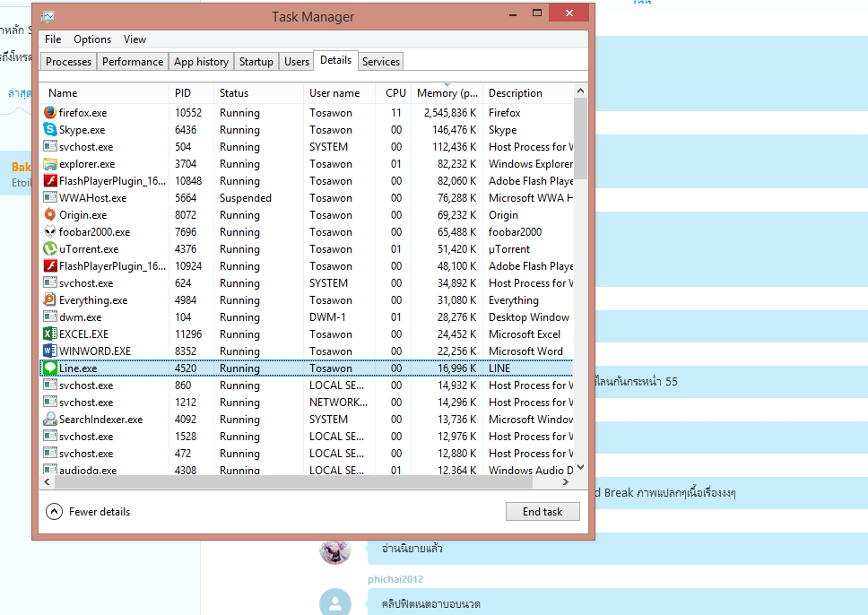Click the Line.exe green icon
The height and width of the screenshot is (615, 868).
pyautogui.click(x=50, y=368)
